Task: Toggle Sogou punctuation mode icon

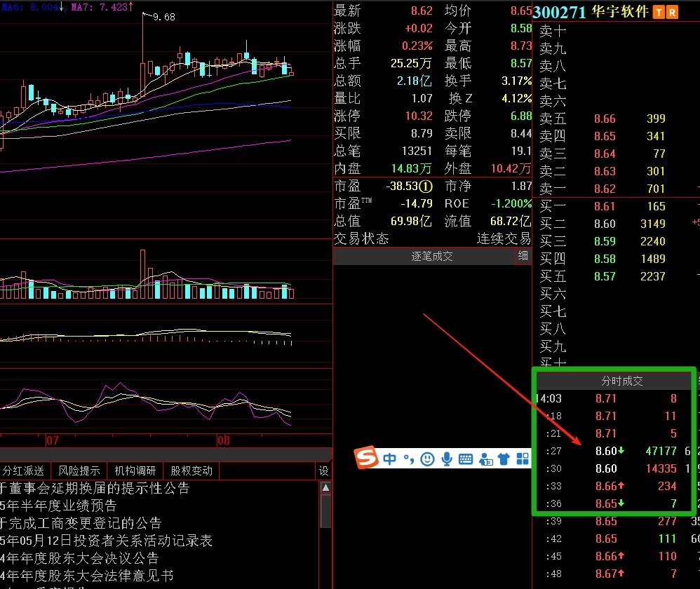Action: point(408,459)
